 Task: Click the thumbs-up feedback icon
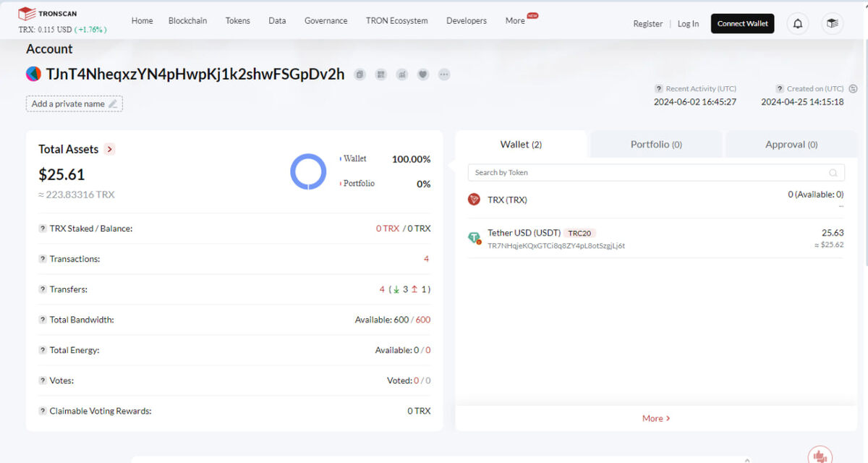point(820,455)
